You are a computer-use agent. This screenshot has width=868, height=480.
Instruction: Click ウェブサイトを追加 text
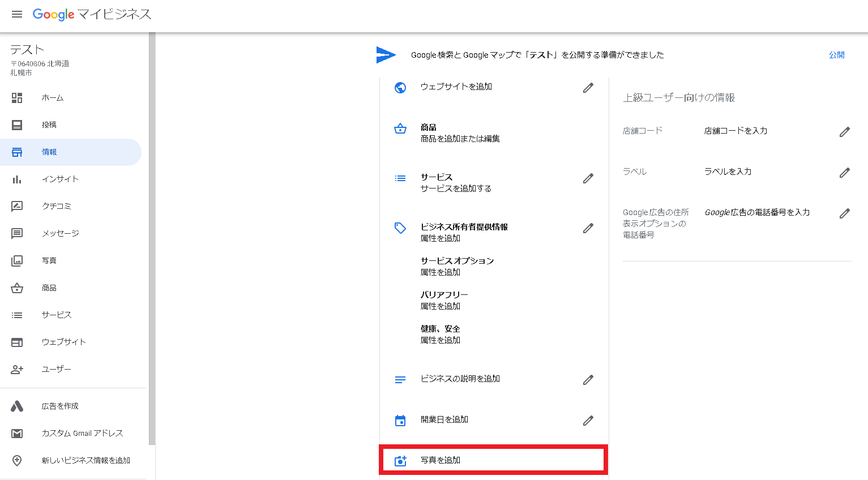456,87
